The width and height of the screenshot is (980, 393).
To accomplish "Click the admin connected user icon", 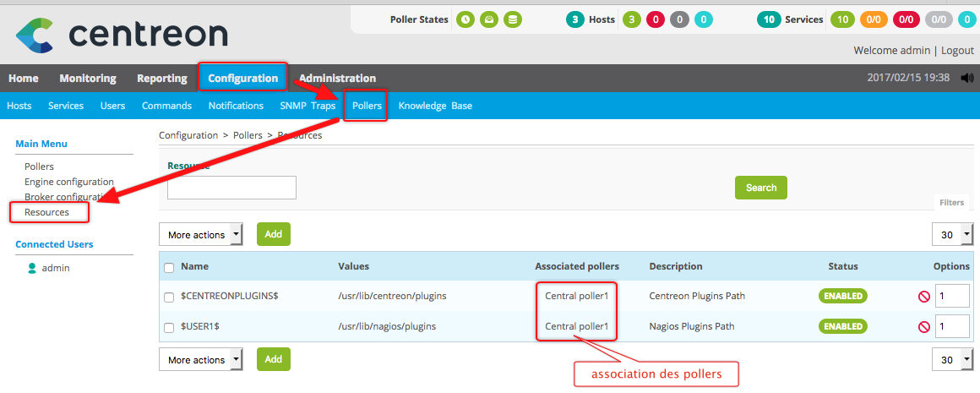I will coord(32,268).
